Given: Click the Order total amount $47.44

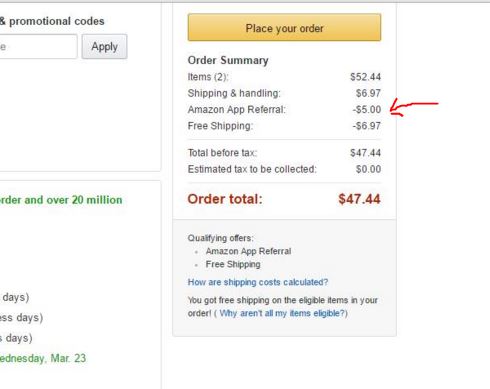Looking at the screenshot, I should [x=359, y=199].
